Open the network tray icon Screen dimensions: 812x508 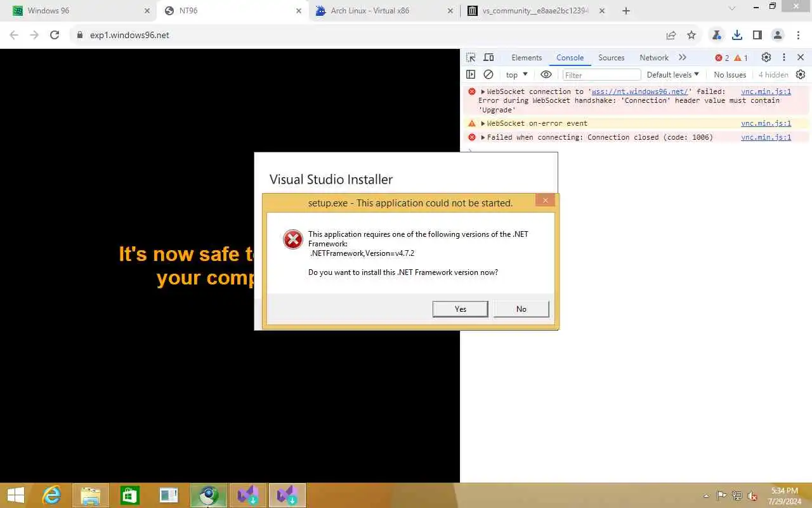pyautogui.click(x=737, y=496)
